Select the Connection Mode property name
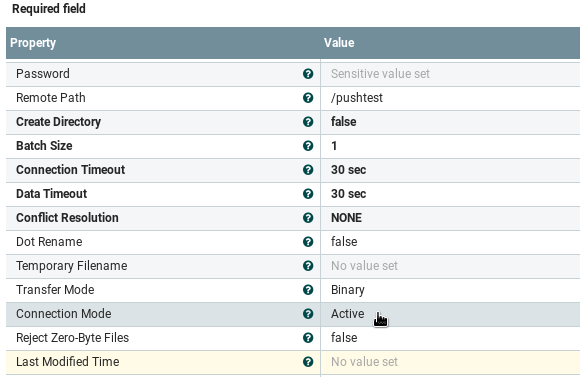 pyautogui.click(x=64, y=314)
